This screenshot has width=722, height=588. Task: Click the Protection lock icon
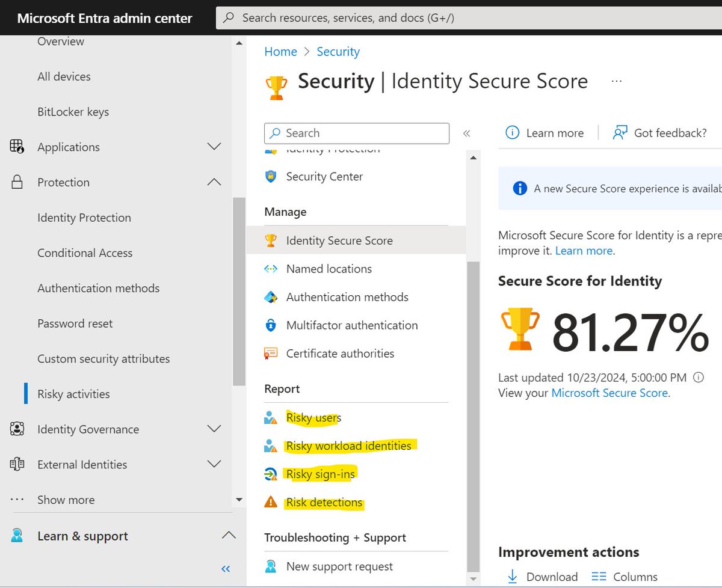coord(17,182)
